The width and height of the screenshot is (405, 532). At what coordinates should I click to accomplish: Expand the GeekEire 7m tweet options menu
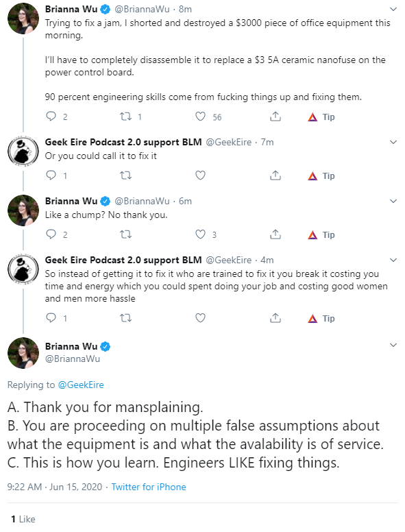393,142
